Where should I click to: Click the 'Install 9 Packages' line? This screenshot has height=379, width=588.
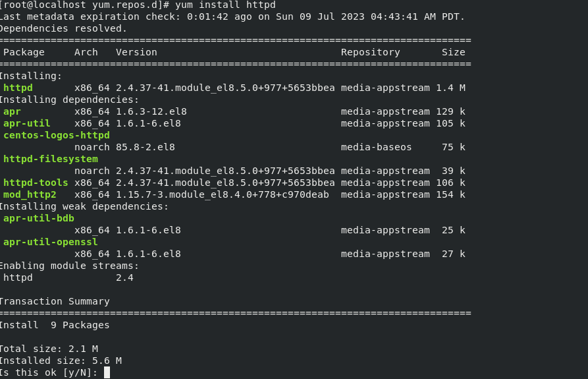coord(55,325)
